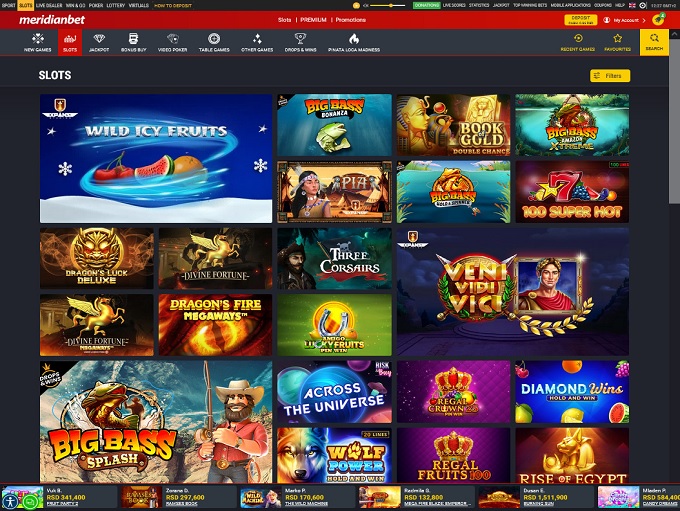Screen dimensions: 680x511
Task: Click the yellow Deposit button
Action: click(579, 19)
